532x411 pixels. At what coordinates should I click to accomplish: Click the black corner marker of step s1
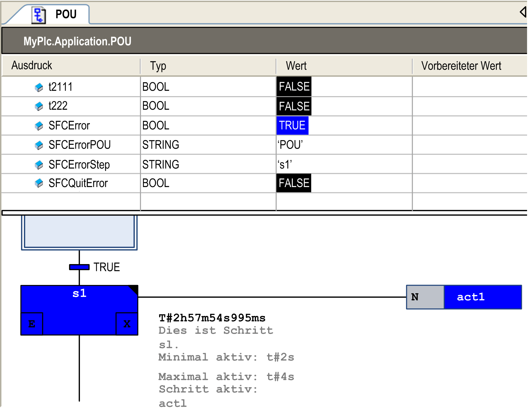pos(134,289)
